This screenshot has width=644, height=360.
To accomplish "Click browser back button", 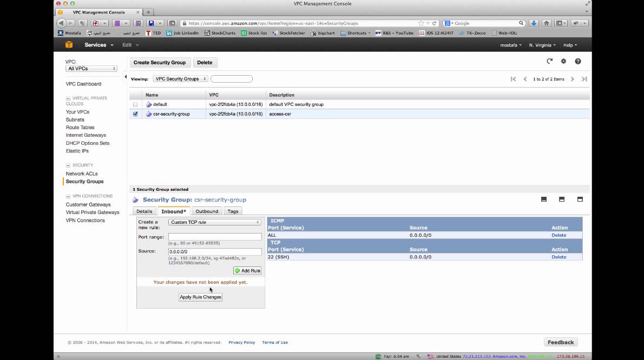I will (61, 23).
